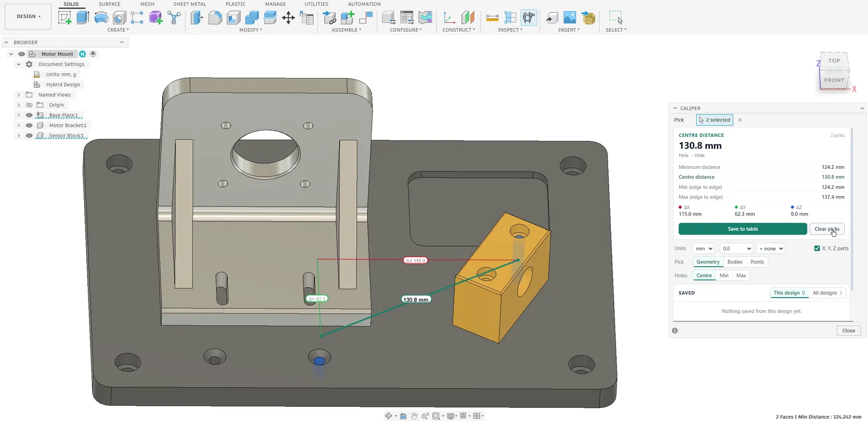Open the + none dropdown
Screen dimensions: 868x422
(x=771, y=248)
